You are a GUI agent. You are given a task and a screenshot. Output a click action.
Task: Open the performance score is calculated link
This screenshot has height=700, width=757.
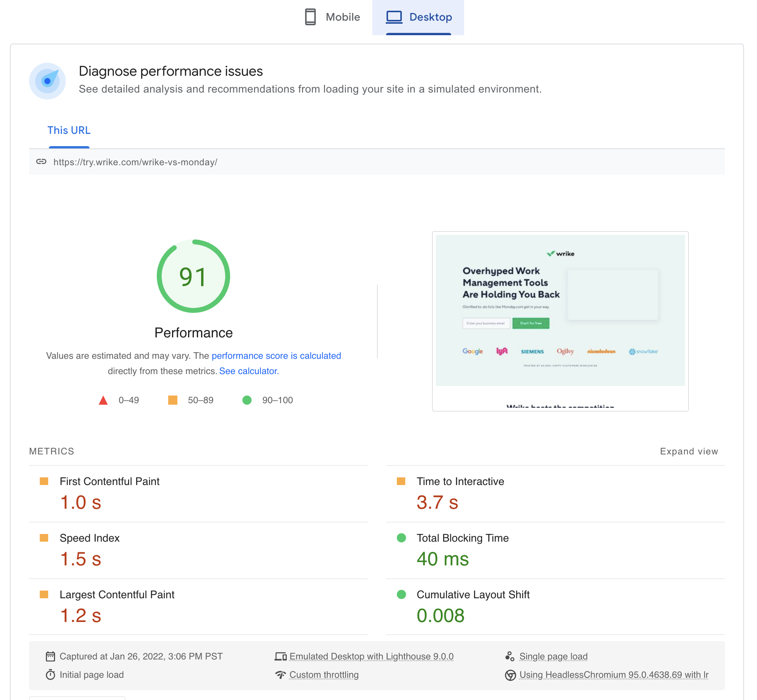(x=276, y=356)
